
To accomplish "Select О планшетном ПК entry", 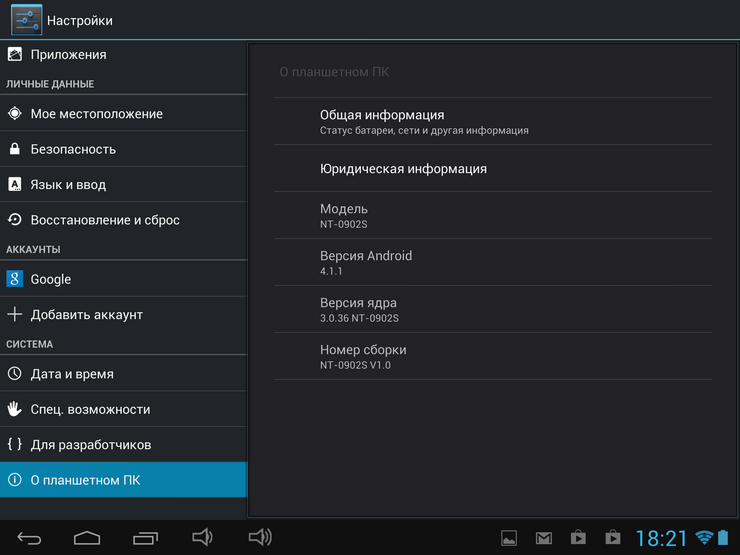I will (124, 479).
